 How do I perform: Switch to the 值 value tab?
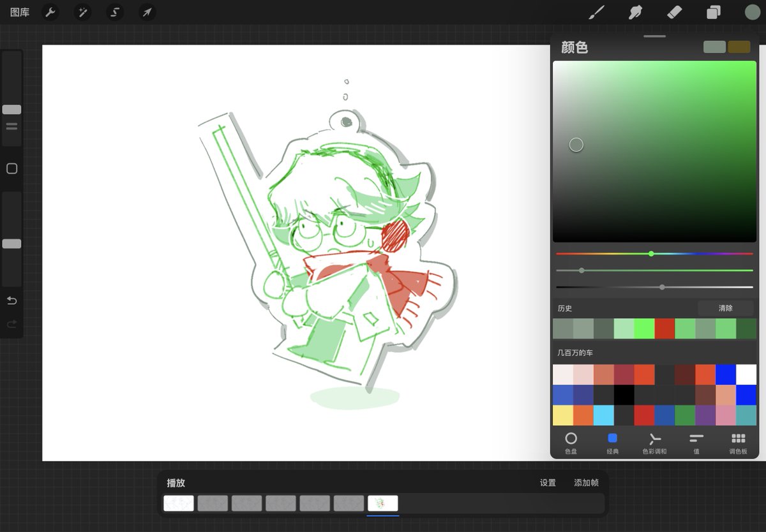click(x=696, y=443)
